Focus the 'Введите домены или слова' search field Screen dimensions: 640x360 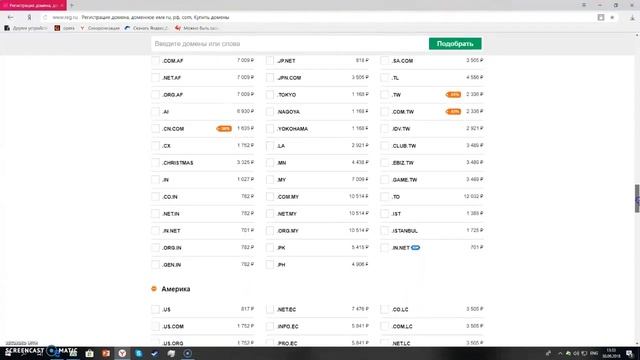[290, 44]
